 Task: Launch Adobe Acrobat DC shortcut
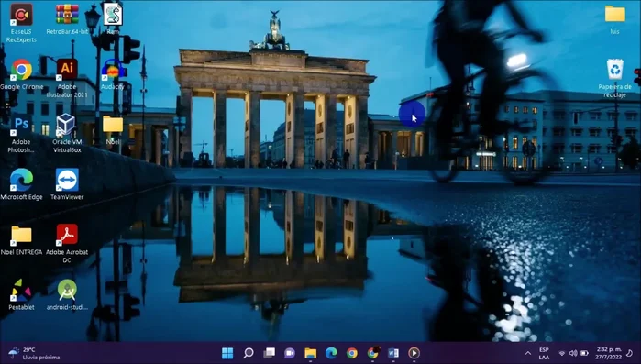[x=67, y=244]
